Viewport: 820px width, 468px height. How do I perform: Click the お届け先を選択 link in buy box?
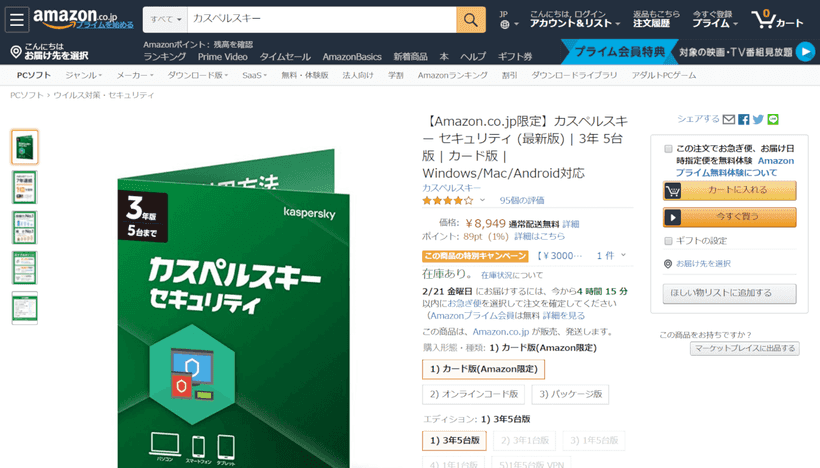tap(703, 264)
